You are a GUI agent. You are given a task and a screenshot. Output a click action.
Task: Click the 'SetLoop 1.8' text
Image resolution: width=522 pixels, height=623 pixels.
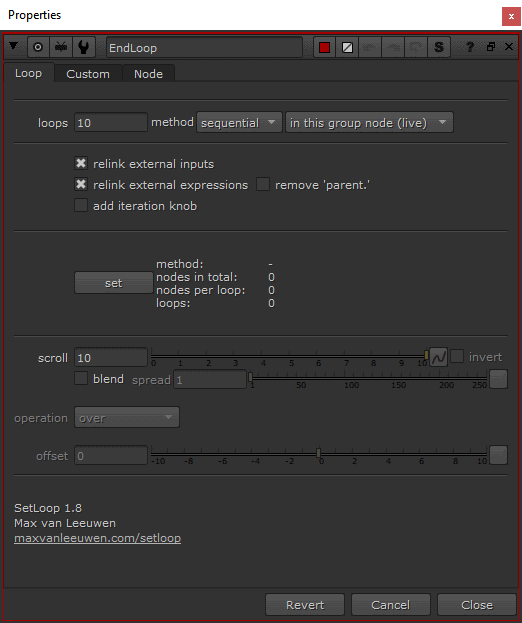point(48,508)
